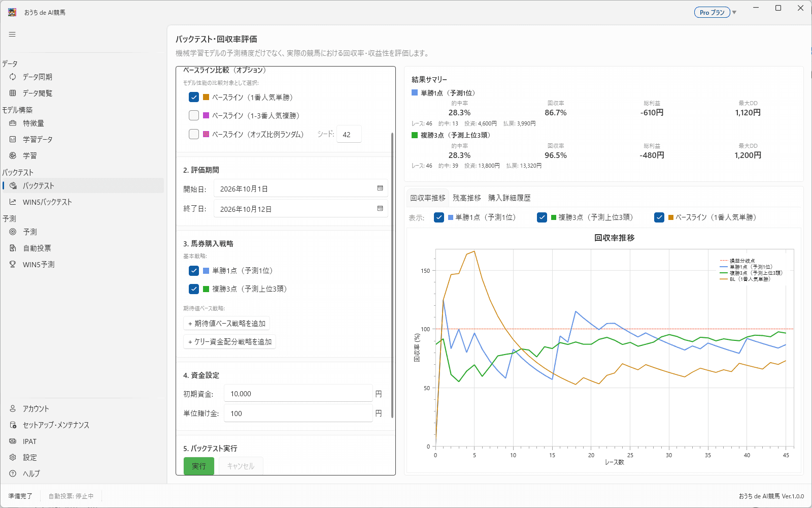Add 期待値ベース戦略 button
Screen dimensions: 812x508
point(227,324)
